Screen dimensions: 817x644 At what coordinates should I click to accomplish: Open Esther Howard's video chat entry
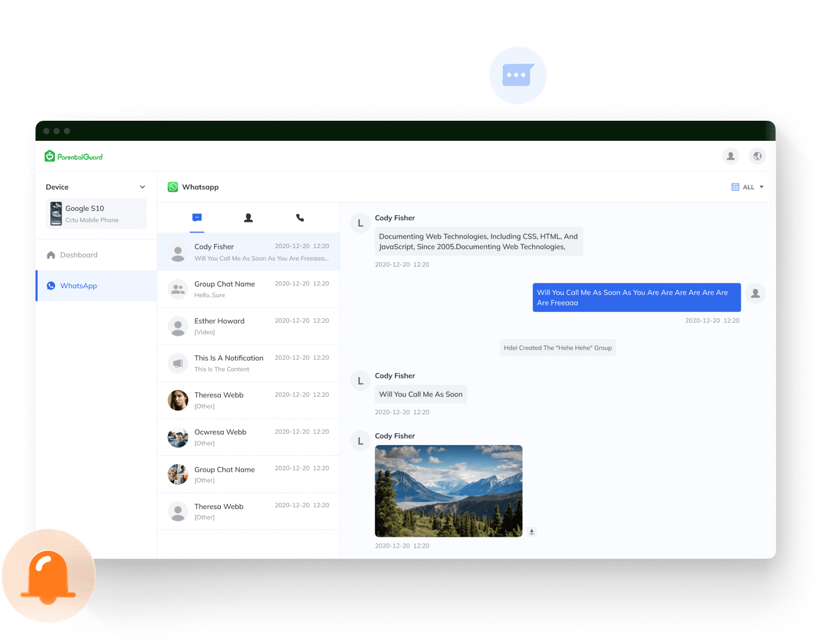pyautogui.click(x=248, y=326)
